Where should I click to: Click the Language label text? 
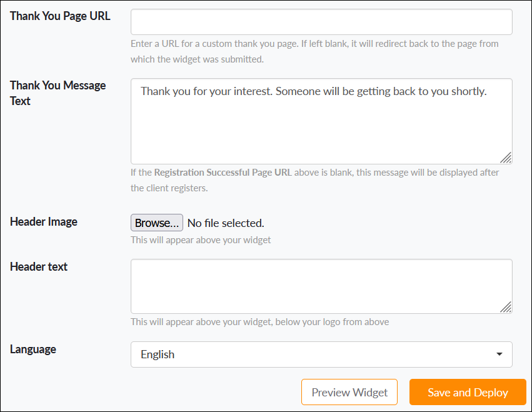pos(33,349)
